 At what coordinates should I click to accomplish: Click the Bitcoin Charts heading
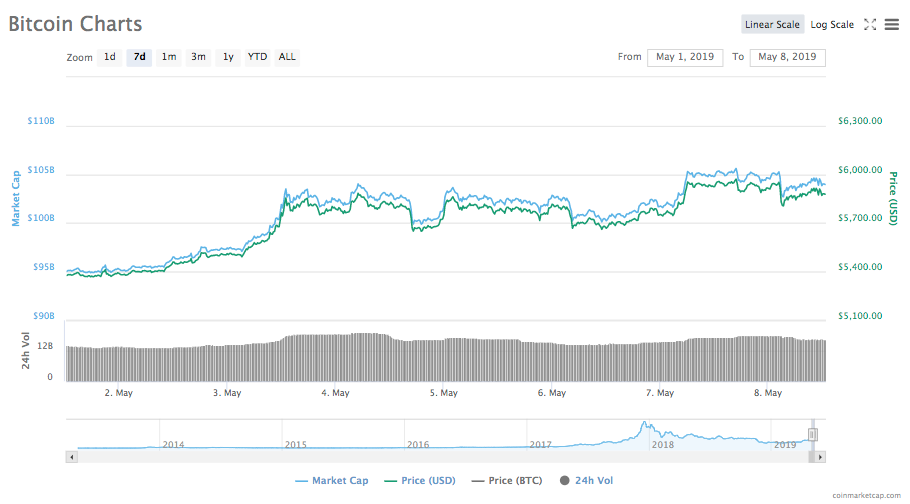tap(75, 24)
